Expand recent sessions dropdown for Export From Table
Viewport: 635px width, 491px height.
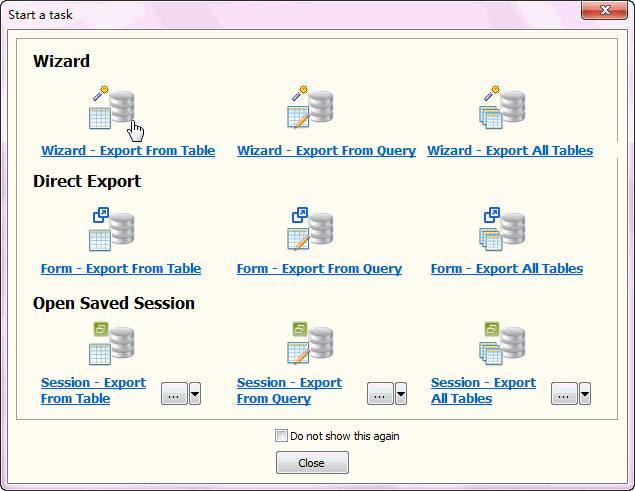[195, 393]
